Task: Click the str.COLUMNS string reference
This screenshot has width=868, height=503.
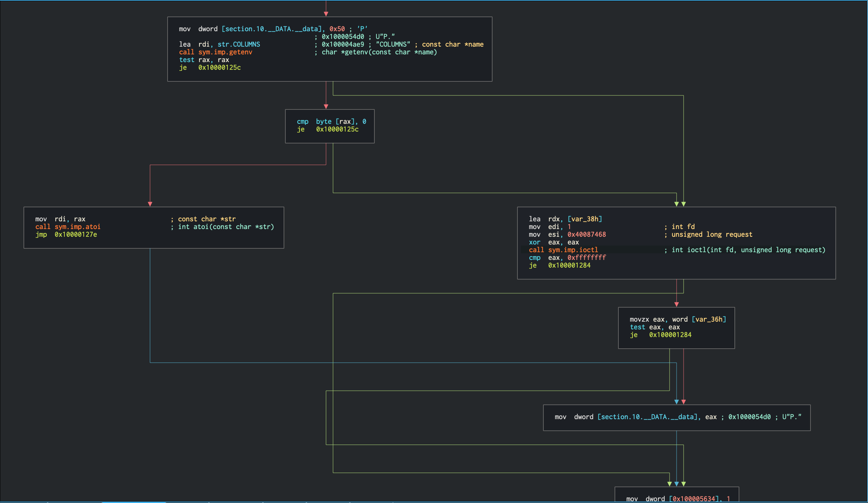Action: coord(239,44)
